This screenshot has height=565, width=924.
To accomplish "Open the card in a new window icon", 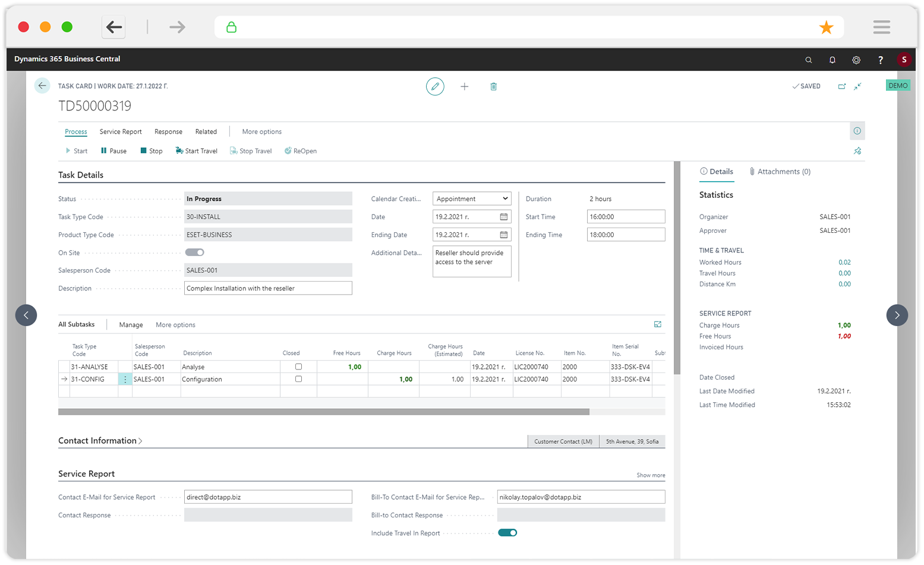I will click(x=842, y=86).
